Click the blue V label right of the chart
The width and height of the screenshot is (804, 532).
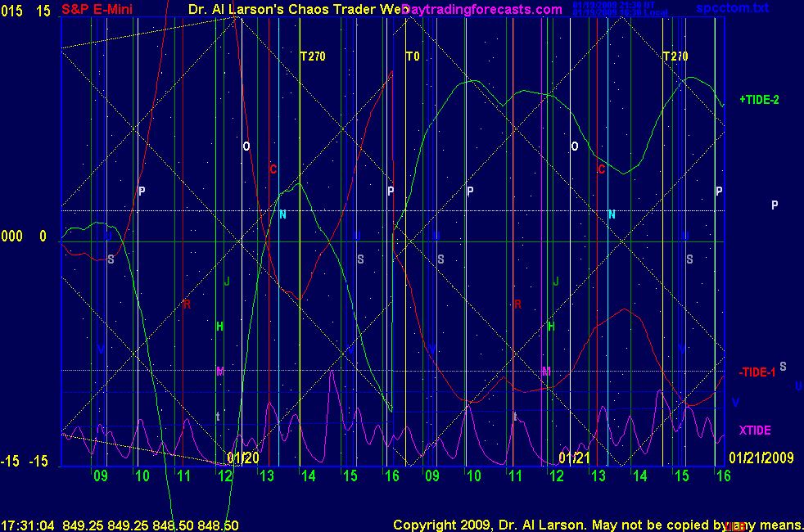pos(735,403)
